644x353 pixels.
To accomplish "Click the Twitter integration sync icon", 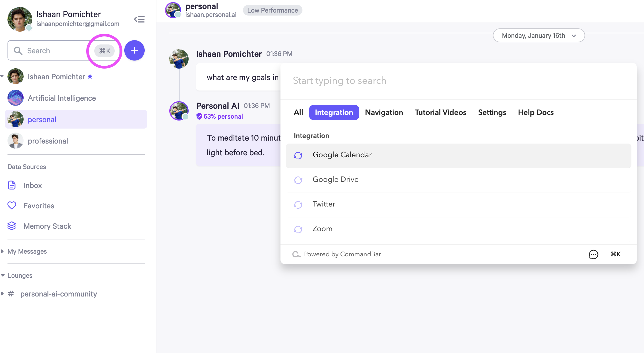I will coord(298,205).
